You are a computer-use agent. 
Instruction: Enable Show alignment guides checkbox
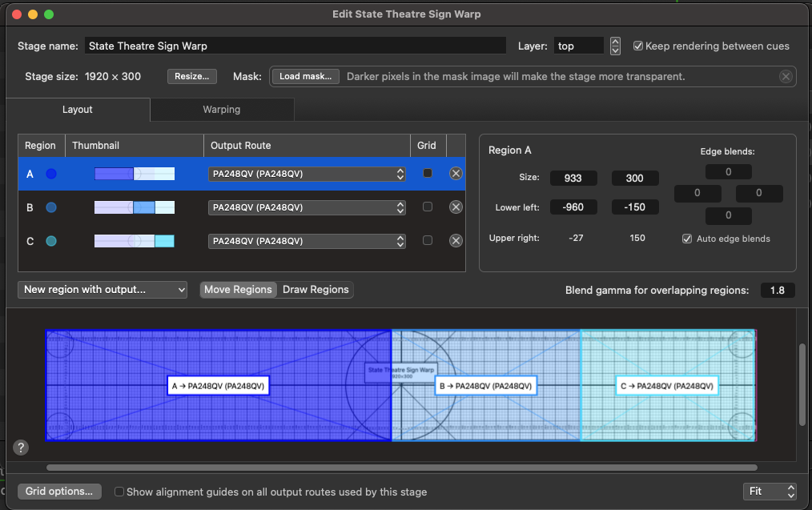(x=119, y=492)
